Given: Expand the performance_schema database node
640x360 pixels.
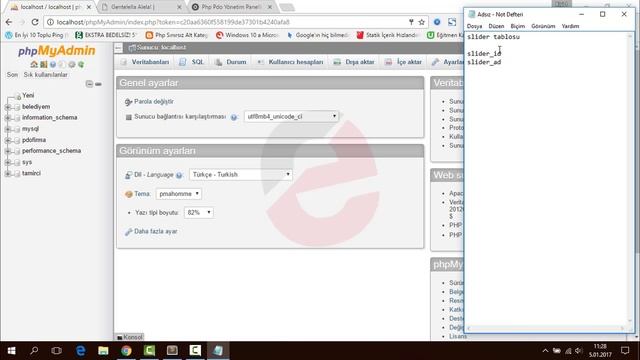Looking at the screenshot, I should coord(8,151).
